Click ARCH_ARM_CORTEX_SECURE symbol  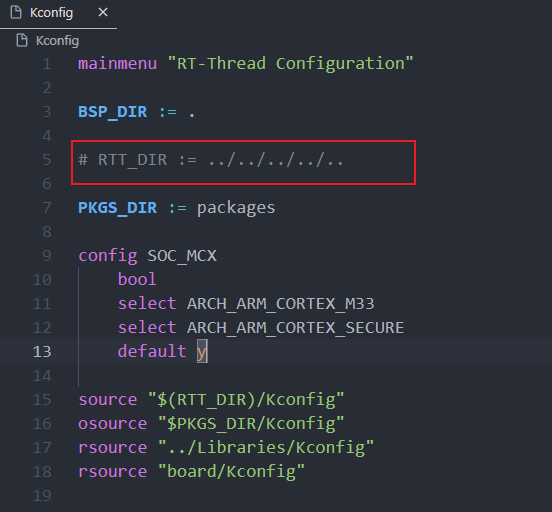(295, 328)
